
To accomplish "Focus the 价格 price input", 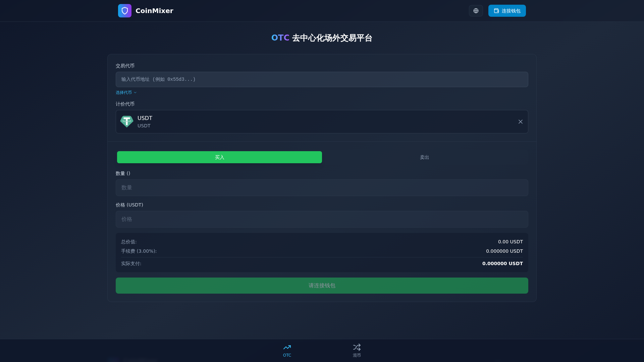I will 322,219.
